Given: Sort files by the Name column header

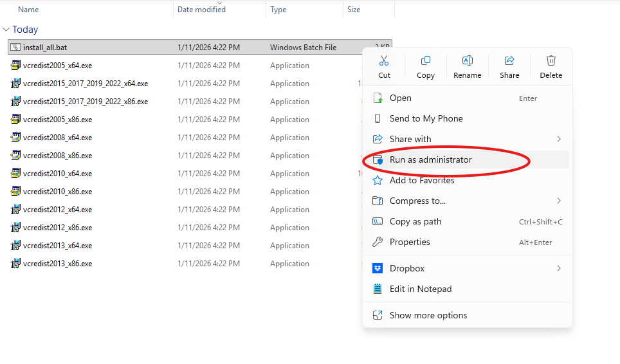Looking at the screenshot, I should pos(28,10).
